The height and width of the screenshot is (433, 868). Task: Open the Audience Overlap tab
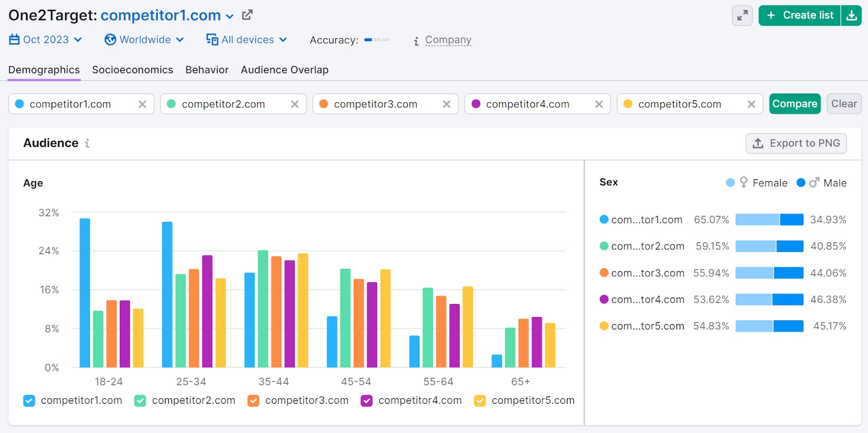[x=284, y=70]
